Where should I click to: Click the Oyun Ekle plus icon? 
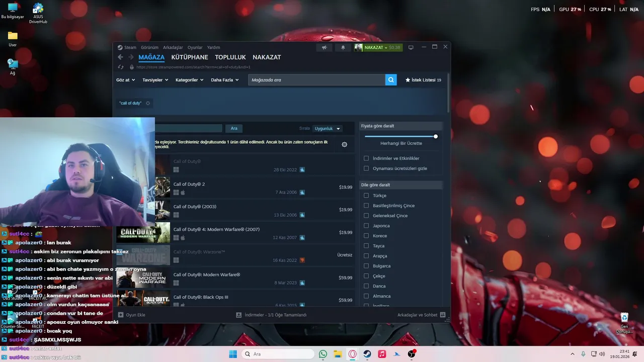pos(121,315)
